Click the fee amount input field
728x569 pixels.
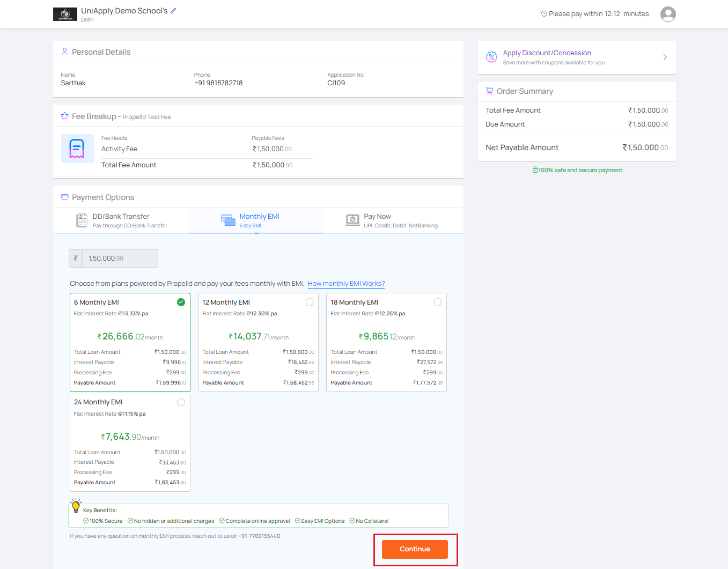pyautogui.click(x=120, y=258)
